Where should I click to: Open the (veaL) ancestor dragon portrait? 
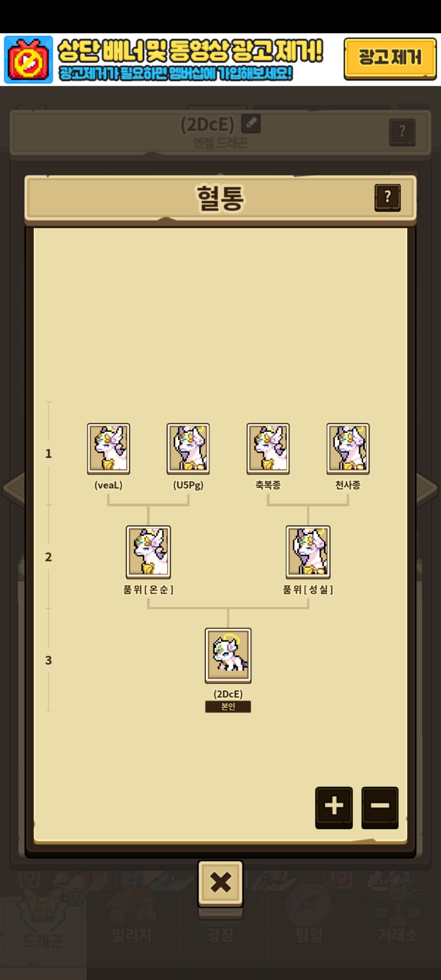coord(109,449)
